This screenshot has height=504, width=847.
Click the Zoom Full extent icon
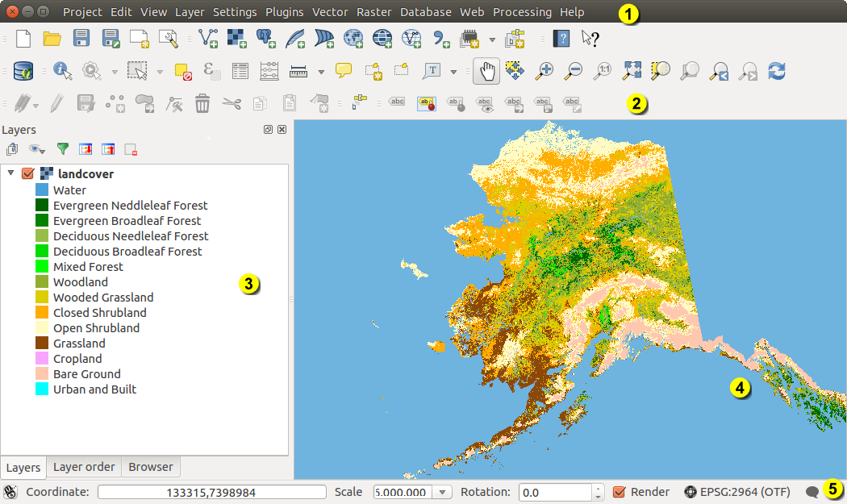[631, 71]
